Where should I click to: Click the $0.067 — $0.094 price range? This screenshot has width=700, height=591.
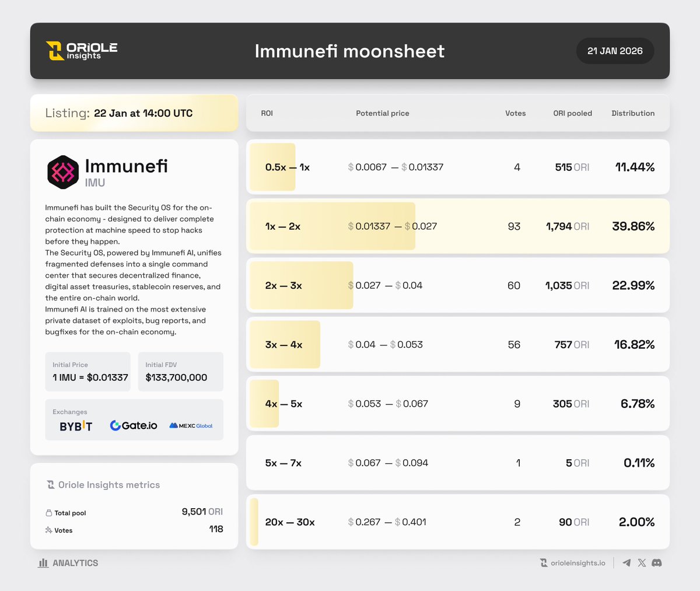(x=388, y=463)
